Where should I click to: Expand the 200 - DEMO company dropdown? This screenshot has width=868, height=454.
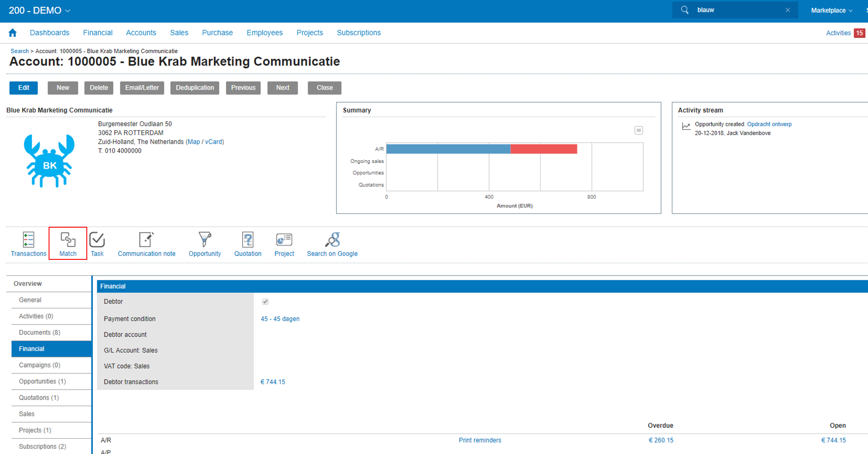click(39, 10)
